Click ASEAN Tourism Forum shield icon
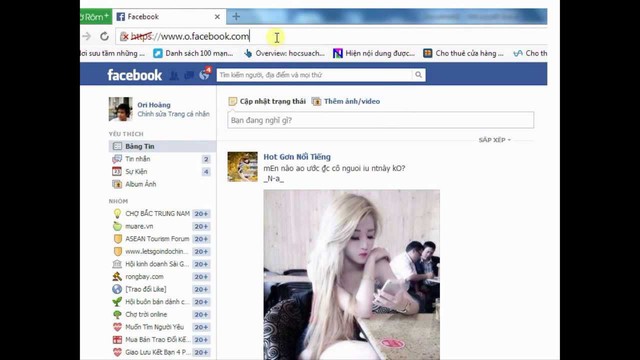This screenshot has width=640, height=360. pyautogui.click(x=118, y=239)
